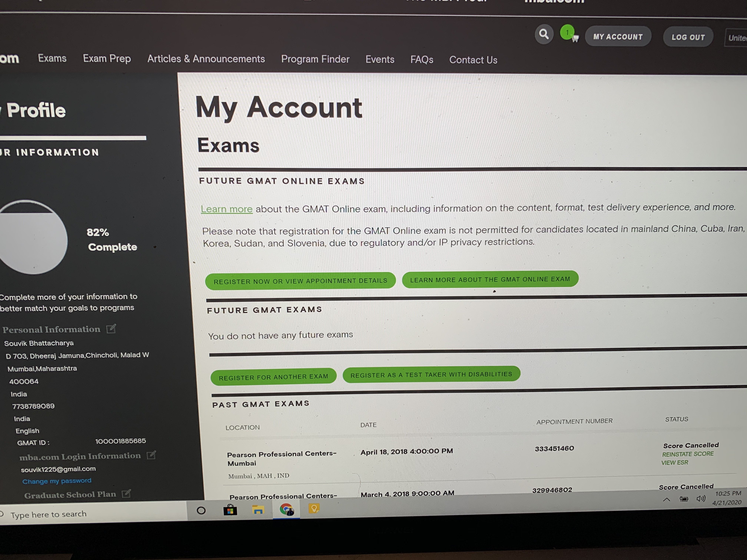Viewport: 747px width, 560px height.
Task: Click Register For Another Exam button
Action: point(273,377)
